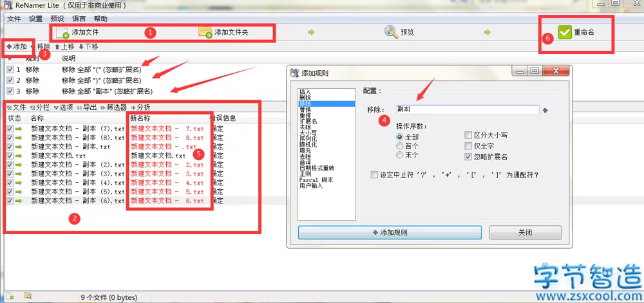Uncheck file 新建文本文档 - 副本.txt

tap(10, 147)
